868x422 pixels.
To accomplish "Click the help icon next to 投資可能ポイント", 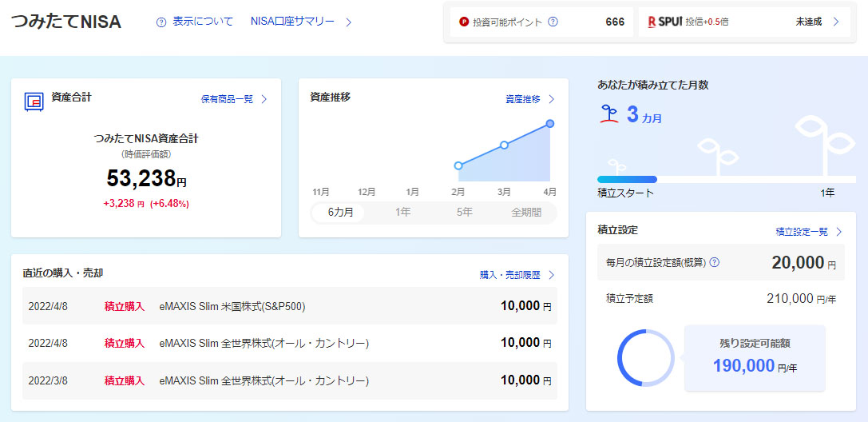I will coord(553,22).
